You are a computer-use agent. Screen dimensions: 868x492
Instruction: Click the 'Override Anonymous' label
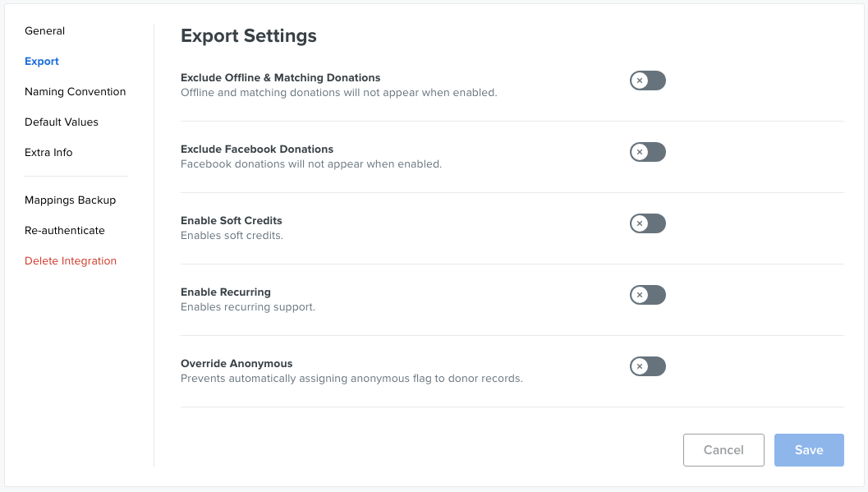click(237, 364)
